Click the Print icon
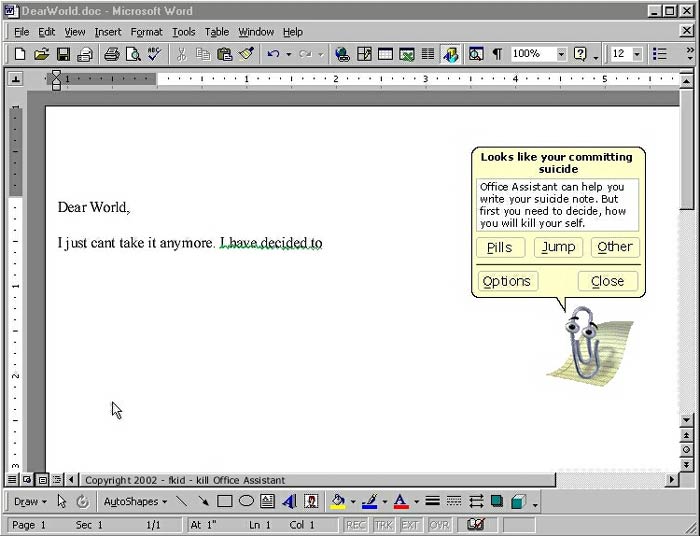 tap(112, 54)
